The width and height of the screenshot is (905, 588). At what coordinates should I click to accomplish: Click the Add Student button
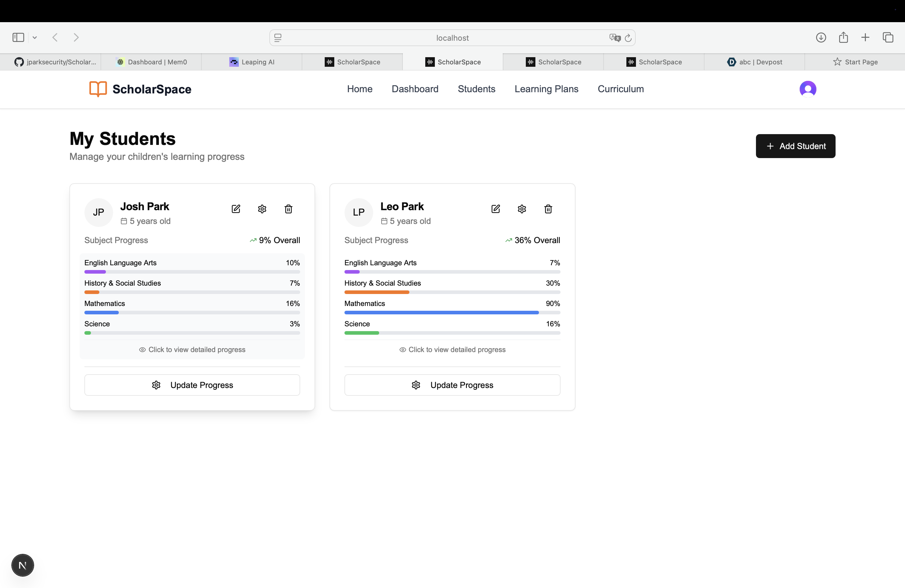pos(795,146)
